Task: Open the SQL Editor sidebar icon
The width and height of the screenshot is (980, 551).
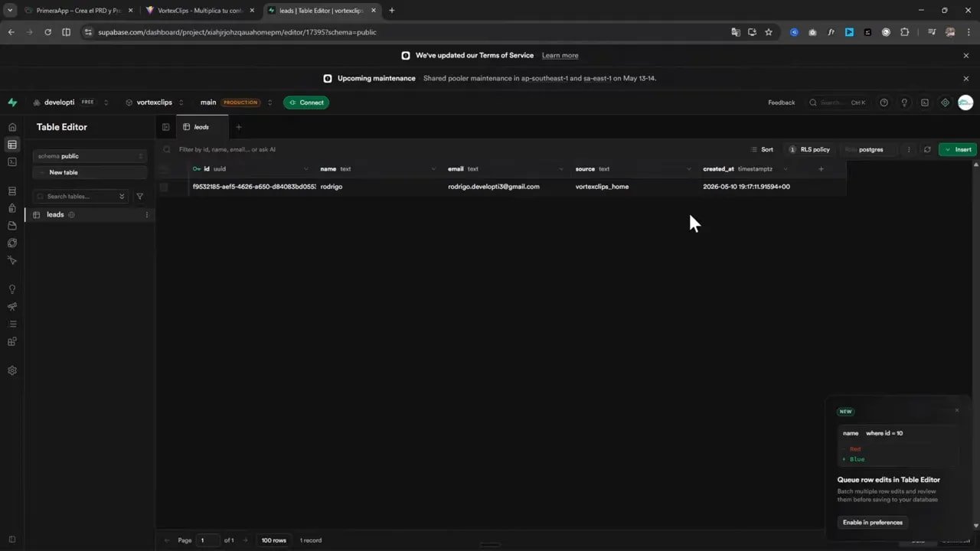Action: tap(12, 161)
